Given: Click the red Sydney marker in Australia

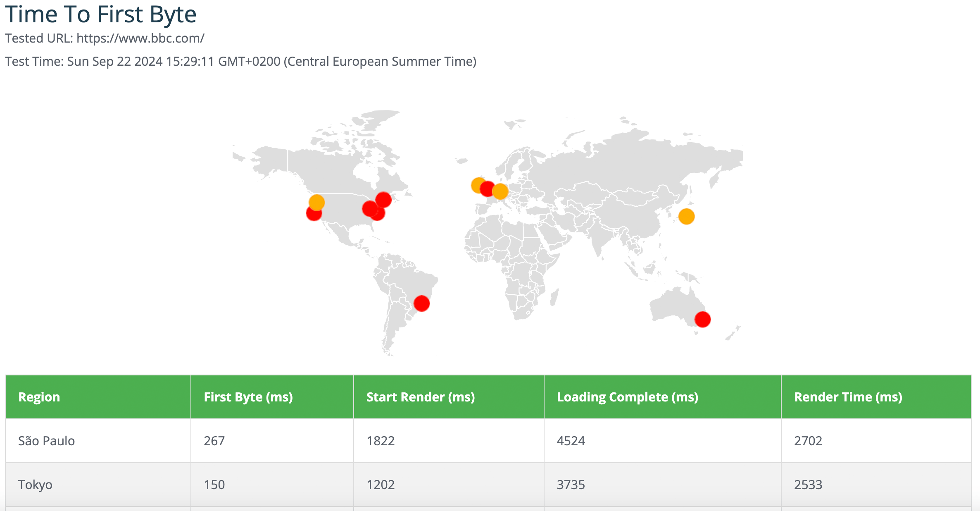Looking at the screenshot, I should (702, 319).
